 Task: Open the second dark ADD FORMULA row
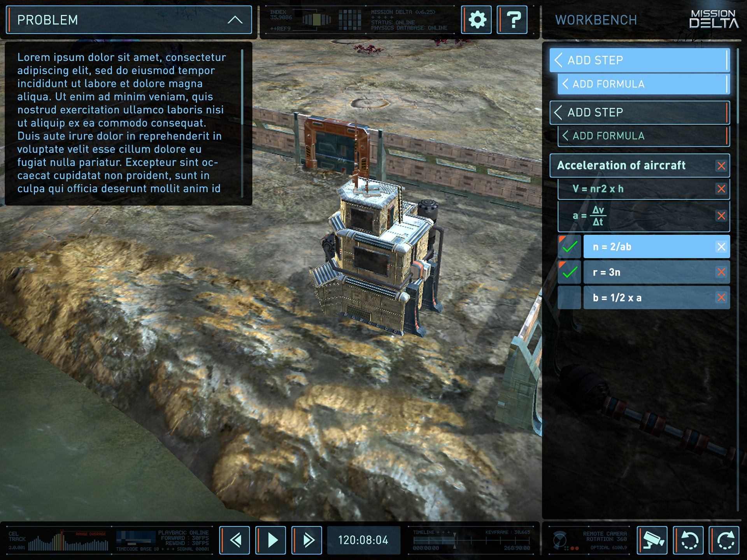(643, 136)
